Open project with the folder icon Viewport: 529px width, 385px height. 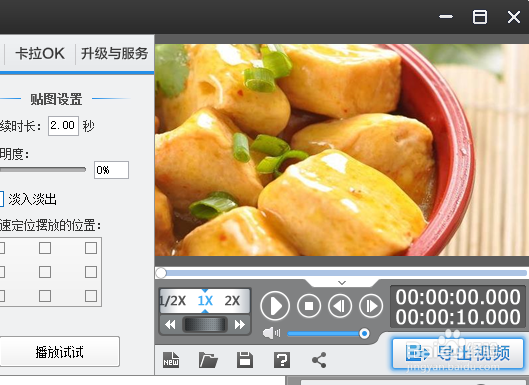point(208,360)
